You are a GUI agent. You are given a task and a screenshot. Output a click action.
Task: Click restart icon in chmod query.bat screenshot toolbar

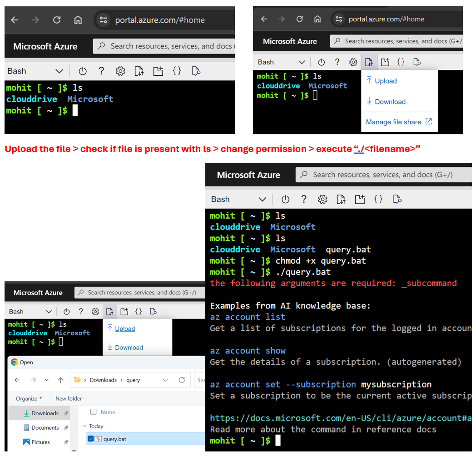(285, 199)
